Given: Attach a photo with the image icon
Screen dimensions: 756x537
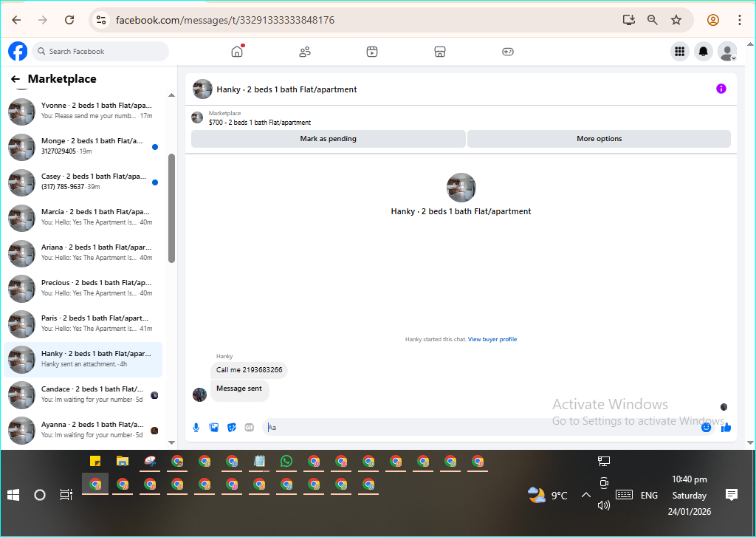Looking at the screenshot, I should tap(214, 428).
